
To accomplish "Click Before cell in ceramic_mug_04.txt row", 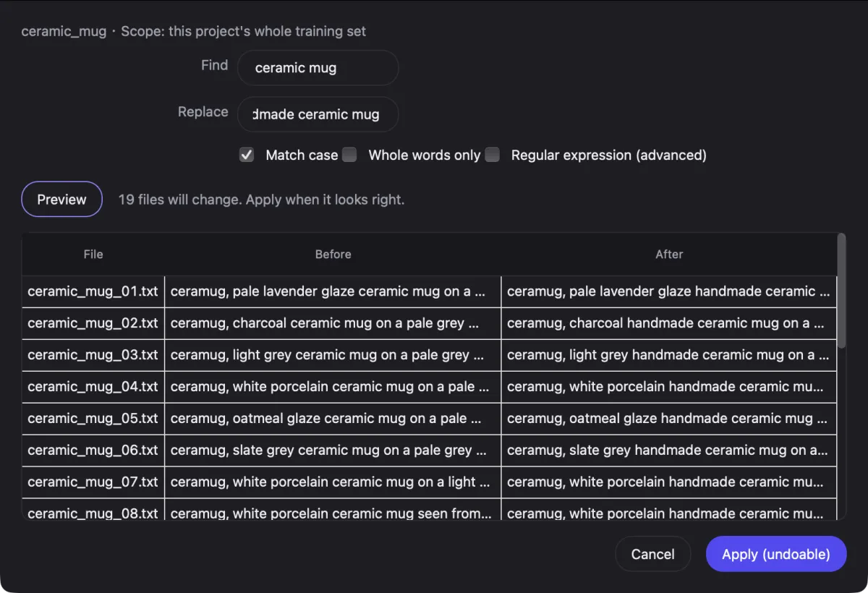I will click(x=333, y=387).
